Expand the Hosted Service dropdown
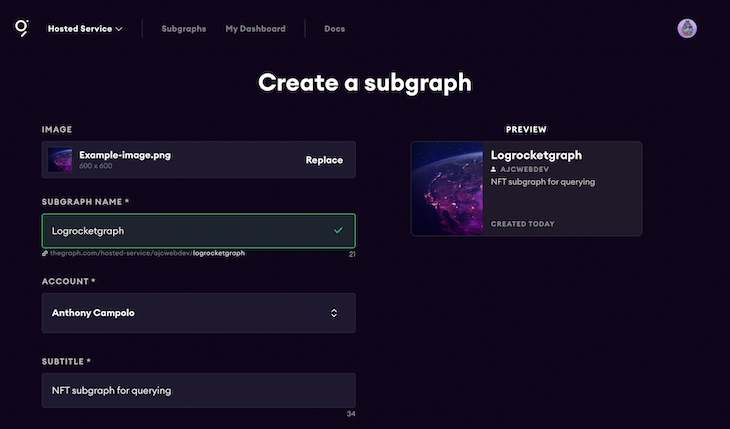The width and height of the screenshot is (730, 429). [85, 29]
